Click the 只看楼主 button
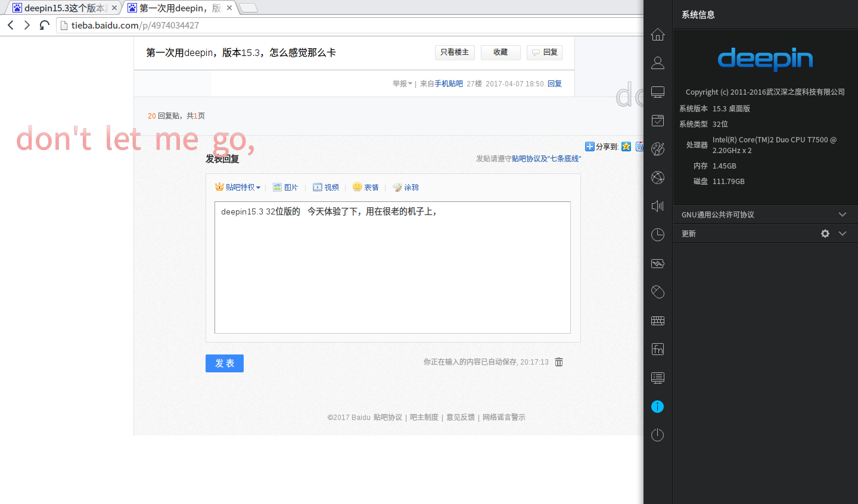Screen dimensions: 858x504 click(455, 52)
